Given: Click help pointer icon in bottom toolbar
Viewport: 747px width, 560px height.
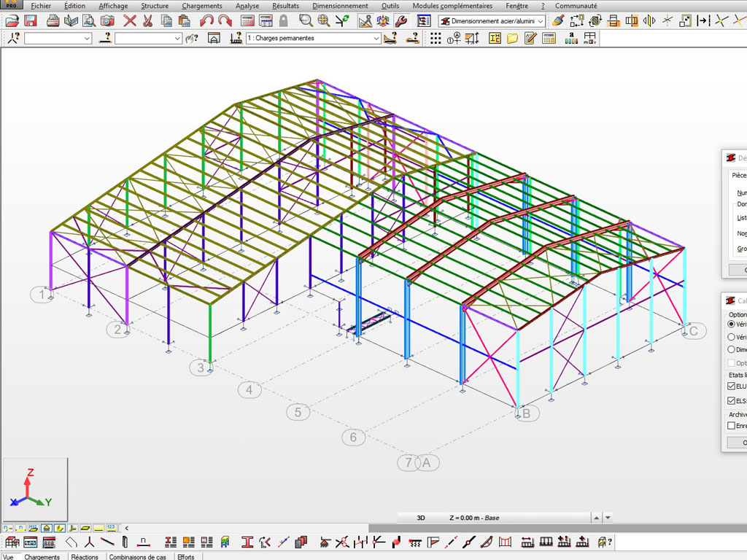Looking at the screenshot, I should (x=604, y=542).
